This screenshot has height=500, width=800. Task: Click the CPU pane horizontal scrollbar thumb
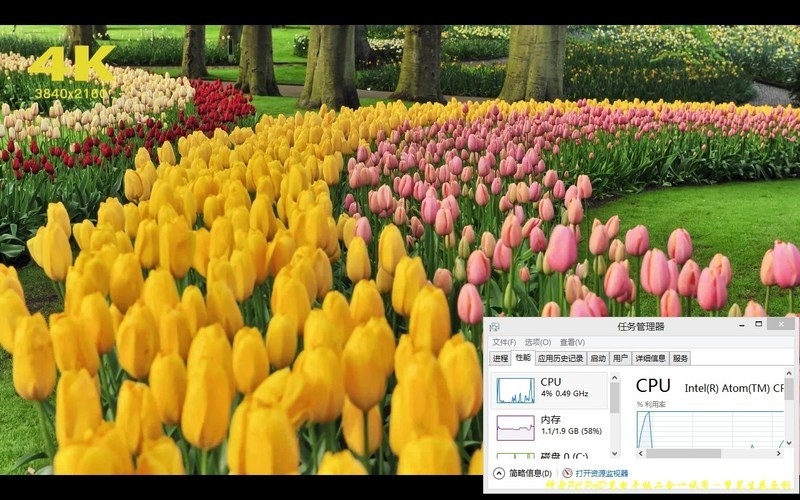point(683,454)
